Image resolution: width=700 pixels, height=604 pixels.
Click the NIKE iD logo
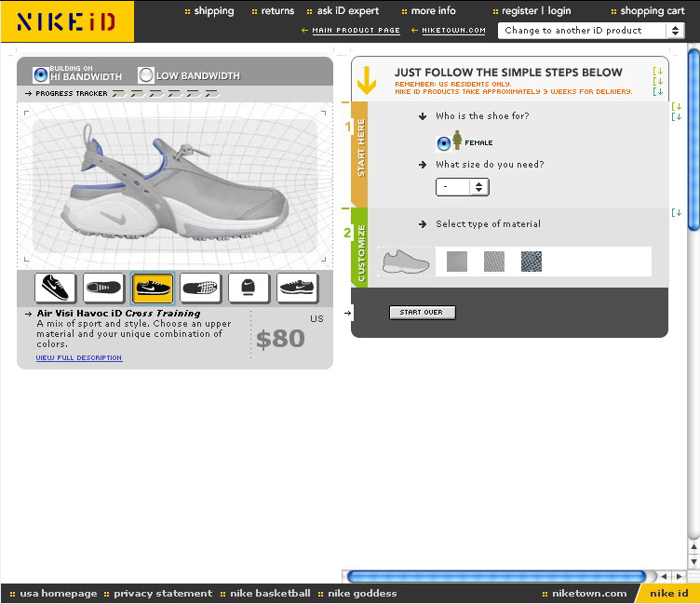[67, 21]
